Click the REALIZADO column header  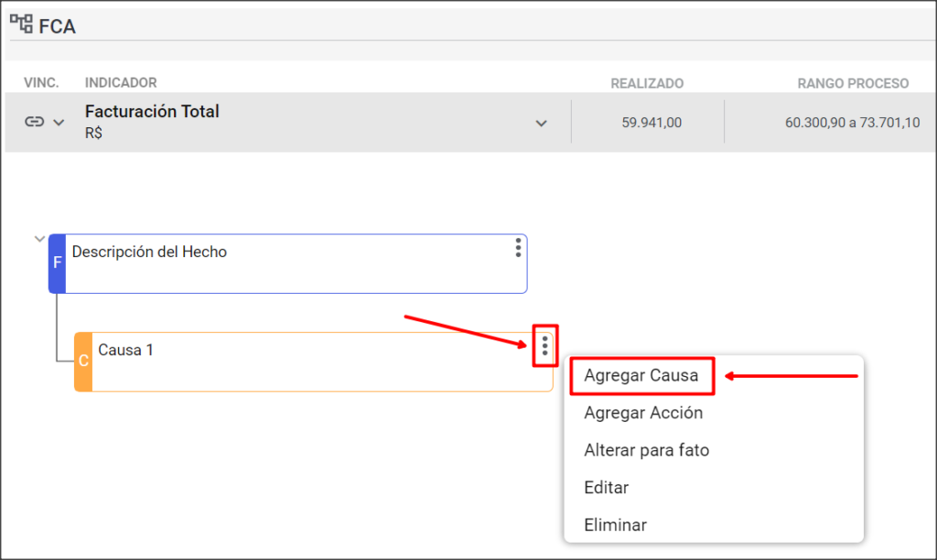[x=647, y=83]
